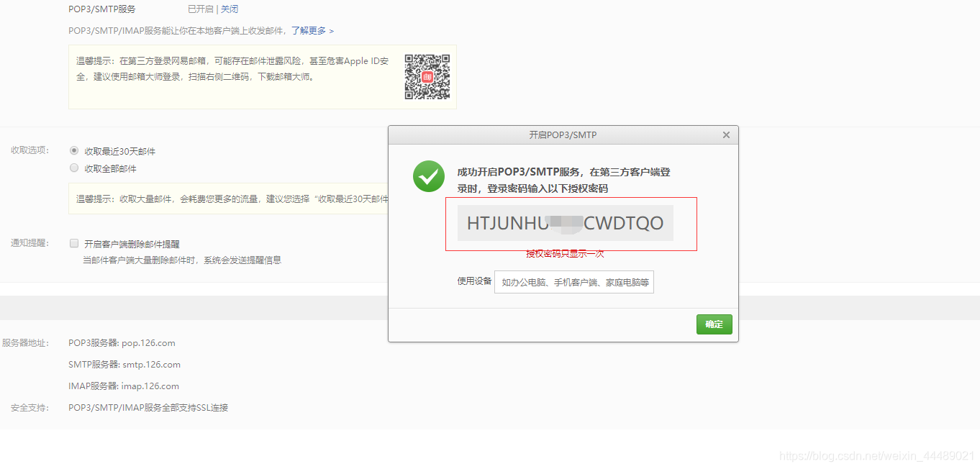Viewport: 980px width, 469px height.
Task: Click 关闭 to disable the POP3/SMTP service
Action: (230, 9)
